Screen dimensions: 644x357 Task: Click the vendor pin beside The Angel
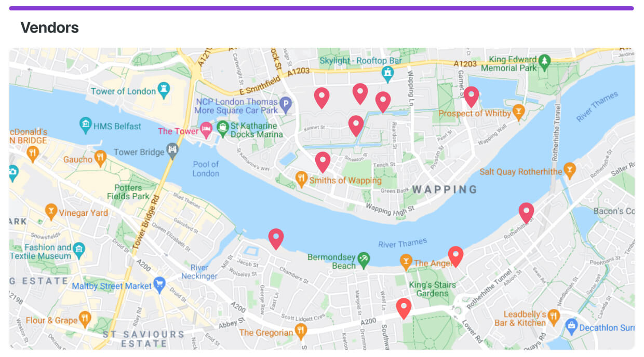click(x=455, y=257)
